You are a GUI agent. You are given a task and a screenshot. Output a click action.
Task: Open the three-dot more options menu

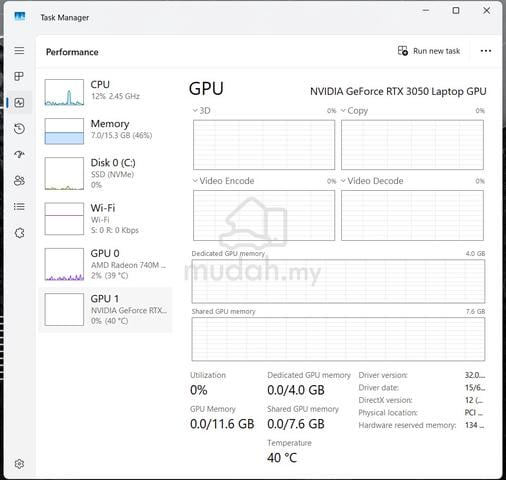pyautogui.click(x=486, y=51)
